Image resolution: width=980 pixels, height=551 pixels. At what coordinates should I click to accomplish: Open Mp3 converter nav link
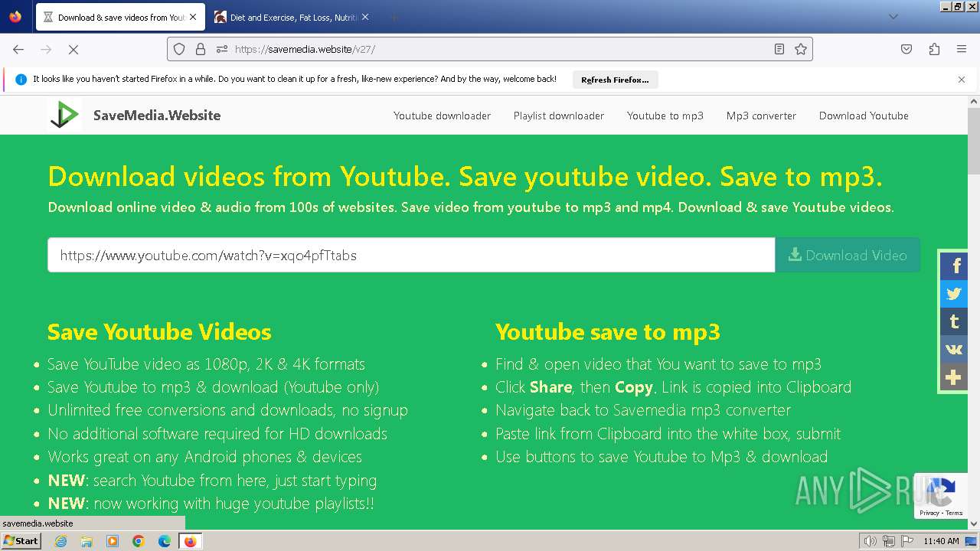point(761,116)
